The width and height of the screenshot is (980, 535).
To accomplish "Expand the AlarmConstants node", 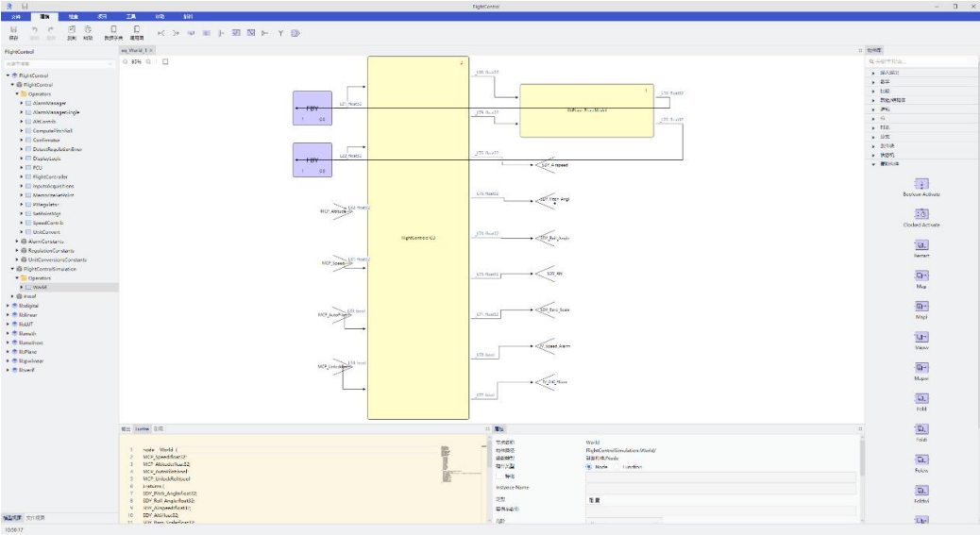I will click(x=17, y=241).
